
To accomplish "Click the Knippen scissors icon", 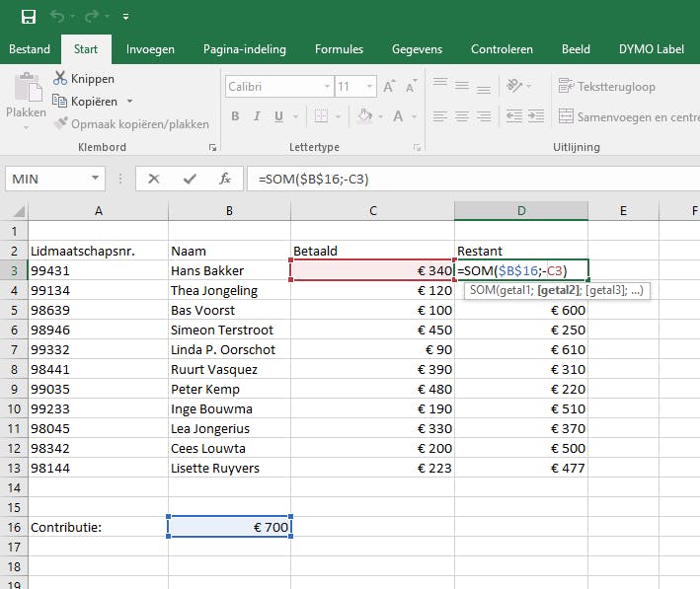I will (60, 79).
